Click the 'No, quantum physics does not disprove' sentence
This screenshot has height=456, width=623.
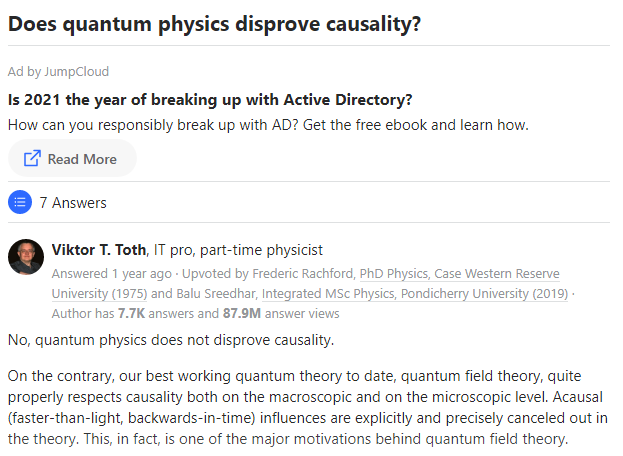(169, 342)
